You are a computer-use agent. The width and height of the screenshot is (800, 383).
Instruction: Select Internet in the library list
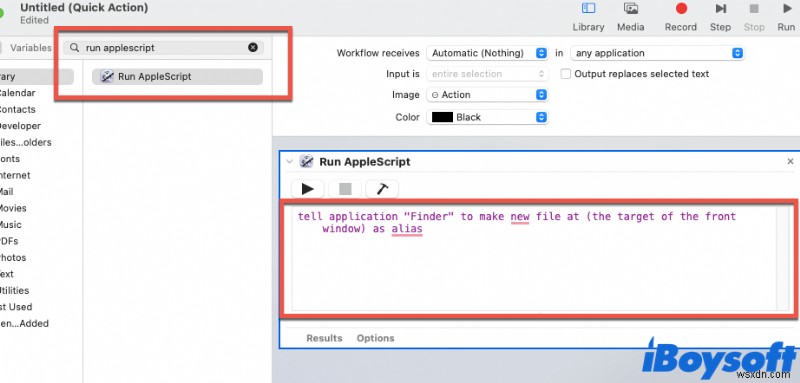15,175
